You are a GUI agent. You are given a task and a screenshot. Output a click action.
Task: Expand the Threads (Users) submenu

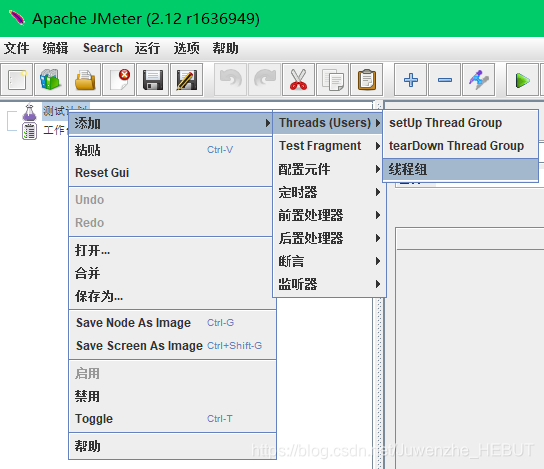tap(328, 123)
